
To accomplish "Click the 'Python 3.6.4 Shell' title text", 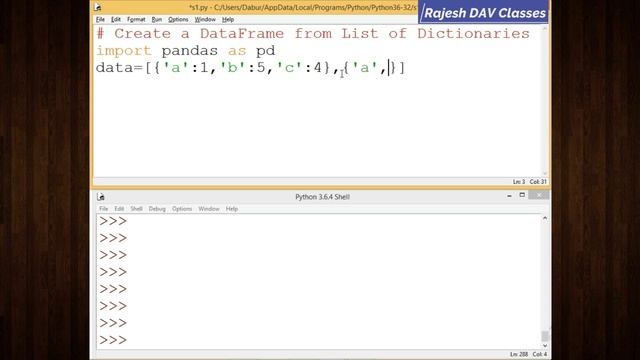I will click(322, 197).
